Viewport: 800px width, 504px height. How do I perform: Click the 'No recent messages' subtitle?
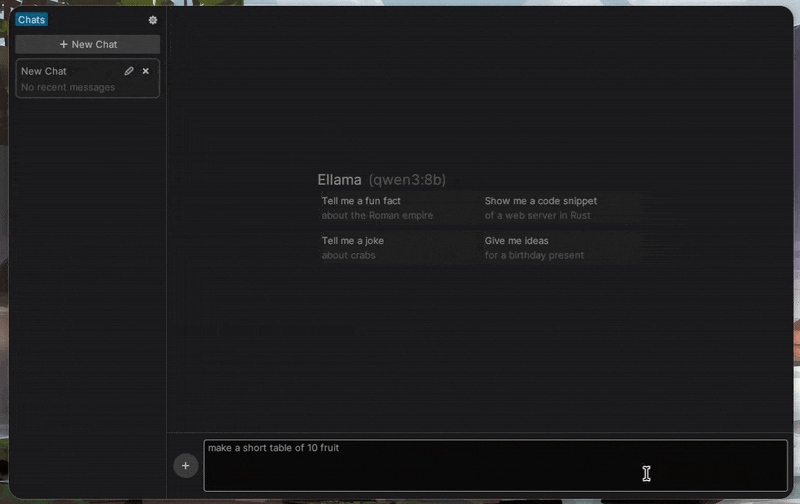(x=68, y=88)
